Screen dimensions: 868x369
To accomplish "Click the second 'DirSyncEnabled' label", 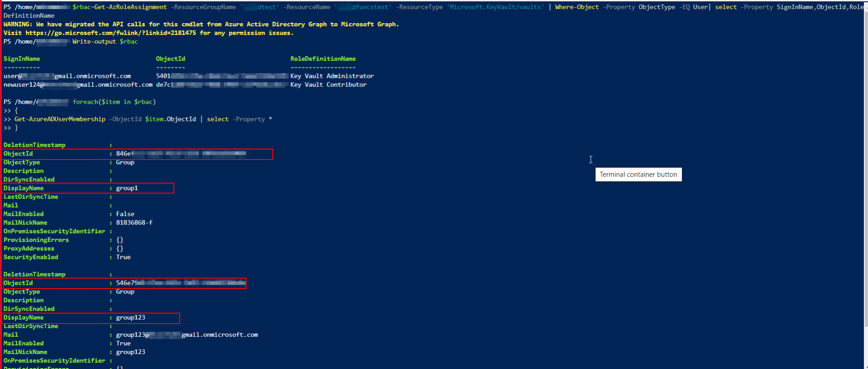I will pos(29,309).
